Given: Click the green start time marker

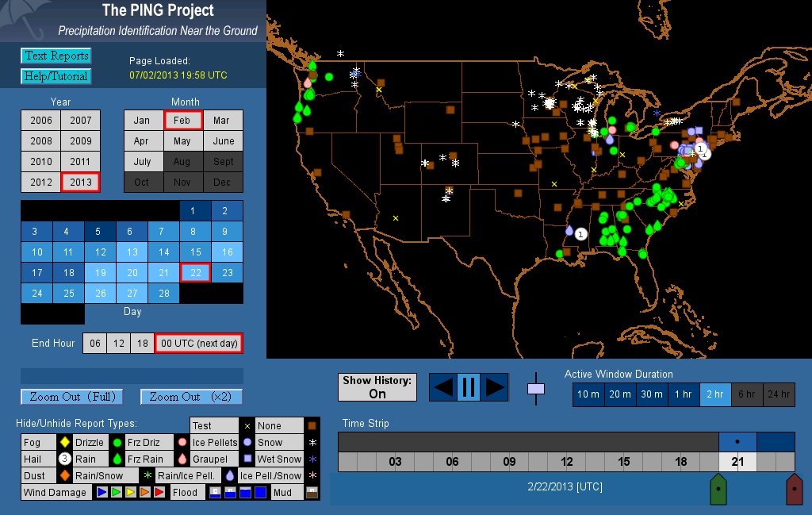Looking at the screenshot, I should [717, 489].
